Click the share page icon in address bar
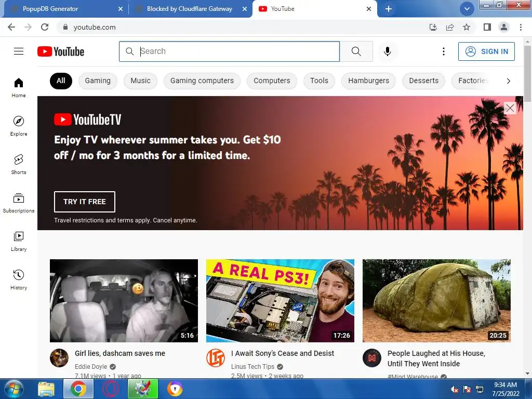 pos(450,27)
